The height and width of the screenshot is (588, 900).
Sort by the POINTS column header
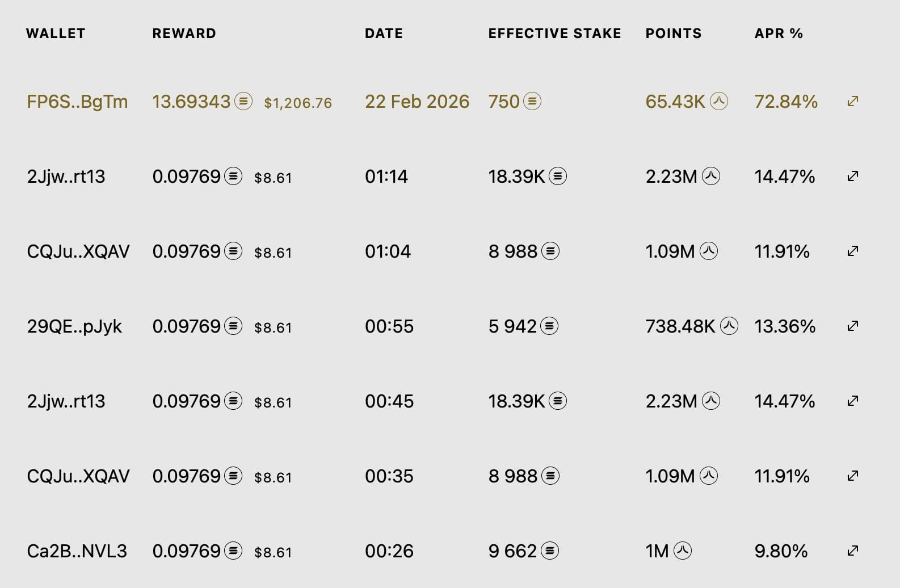[x=674, y=33]
